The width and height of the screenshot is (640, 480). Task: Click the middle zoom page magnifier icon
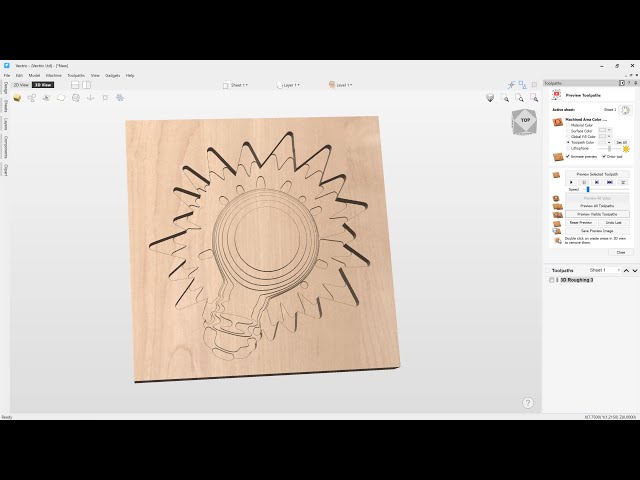[519, 98]
